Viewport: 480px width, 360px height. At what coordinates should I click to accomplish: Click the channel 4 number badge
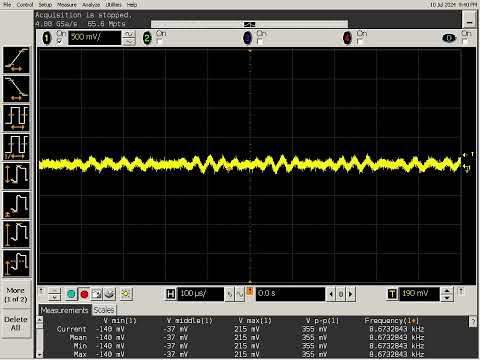[x=347, y=38]
